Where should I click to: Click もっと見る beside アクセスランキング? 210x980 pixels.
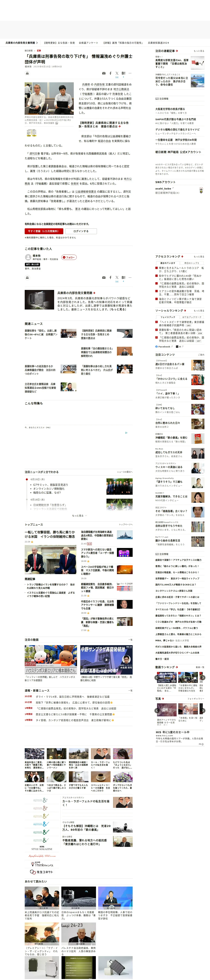[x=199, y=257]
